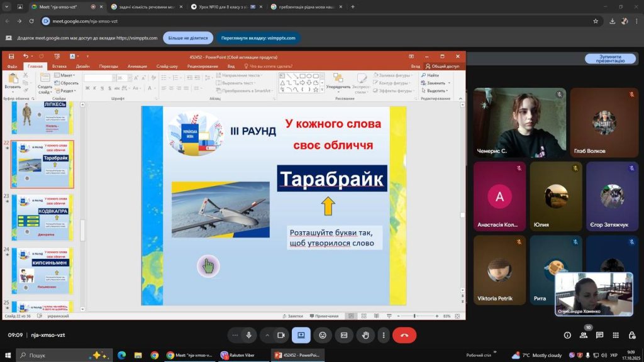Expand video settings chevron beside camera
The width and height of the screenshot is (644, 362).
[267, 336]
